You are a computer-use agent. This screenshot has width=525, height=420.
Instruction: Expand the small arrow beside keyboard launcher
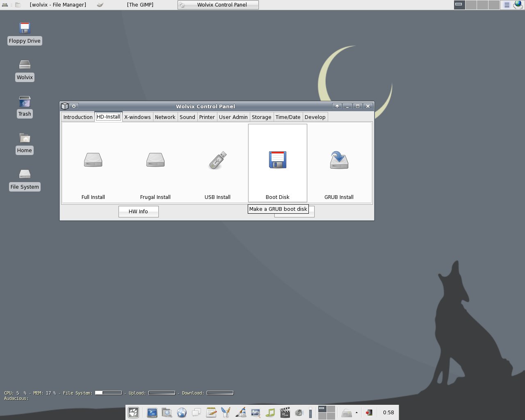click(x=356, y=413)
